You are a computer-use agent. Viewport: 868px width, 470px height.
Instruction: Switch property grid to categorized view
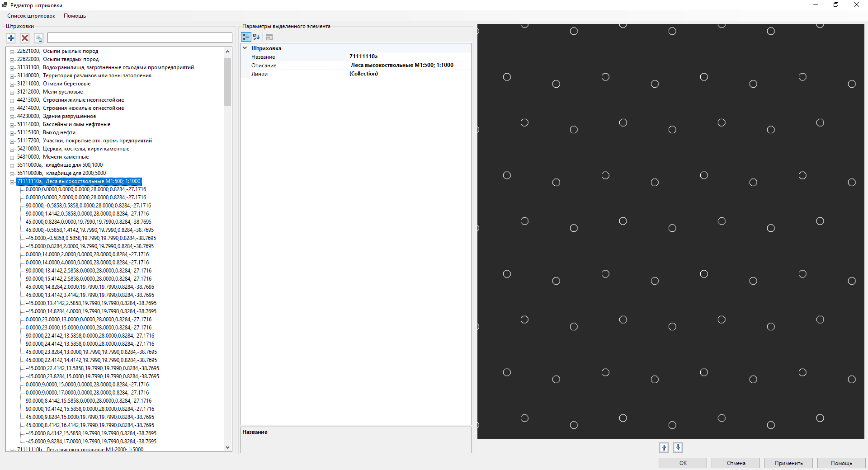(x=246, y=37)
